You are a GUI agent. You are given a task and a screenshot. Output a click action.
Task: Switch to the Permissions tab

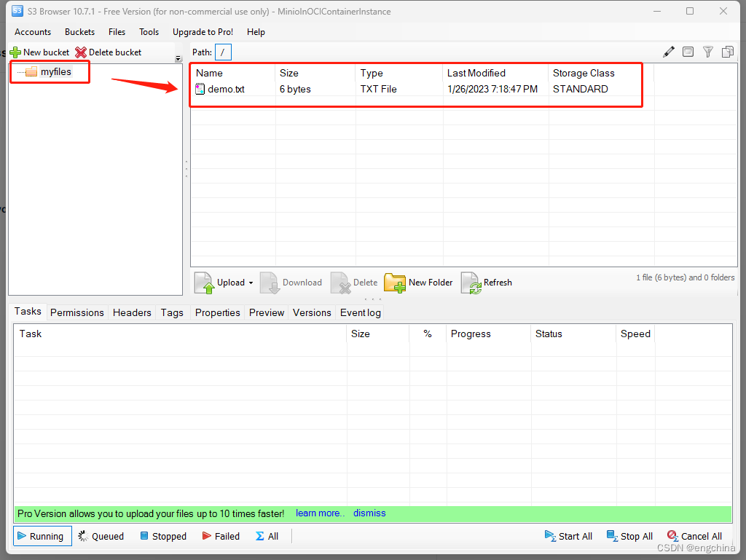[x=77, y=312]
